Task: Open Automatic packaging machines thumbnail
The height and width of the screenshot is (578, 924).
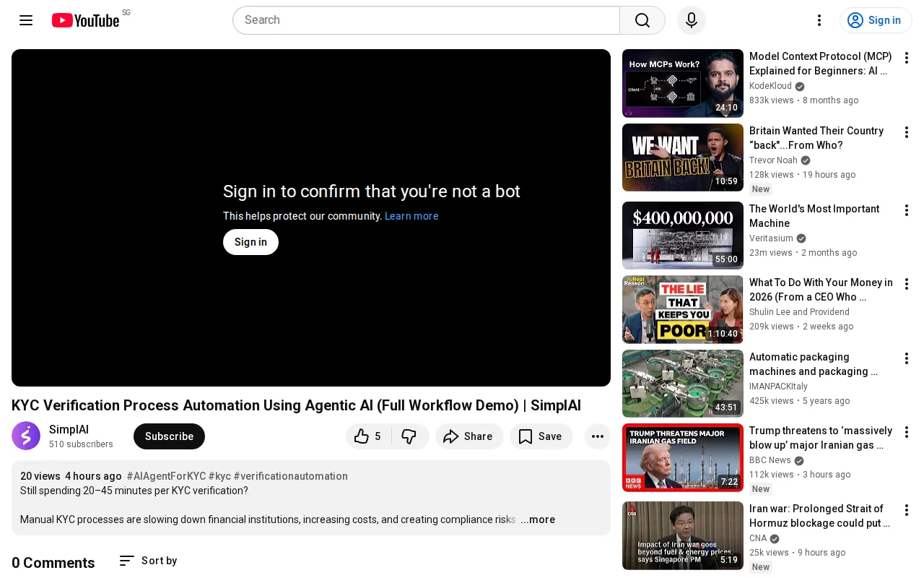Action: pyautogui.click(x=683, y=384)
